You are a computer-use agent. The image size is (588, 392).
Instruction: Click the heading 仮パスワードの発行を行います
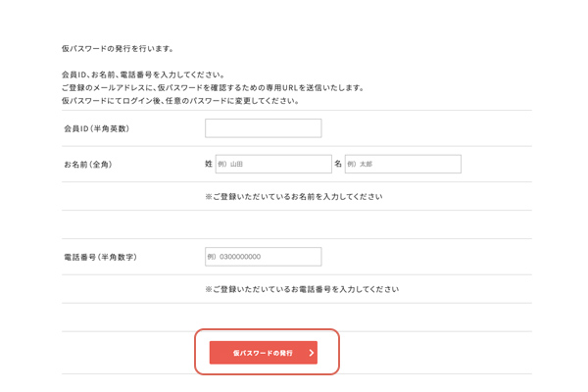[x=117, y=48]
